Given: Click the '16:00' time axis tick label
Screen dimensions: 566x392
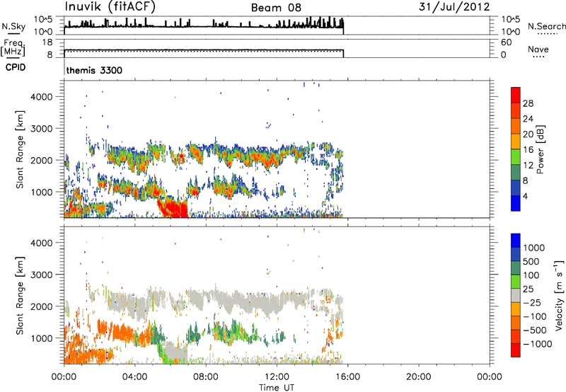Looking at the screenshot, I should coord(347,377).
